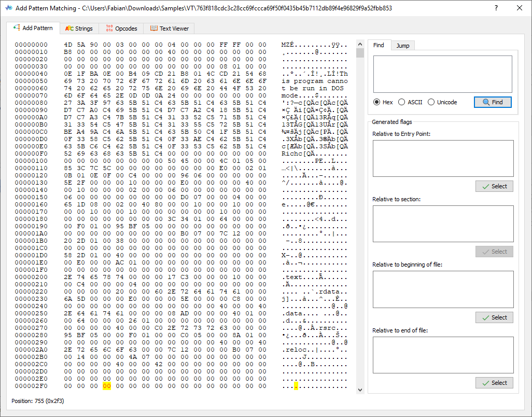Click Select under Relative to Entry Point

(x=494, y=186)
